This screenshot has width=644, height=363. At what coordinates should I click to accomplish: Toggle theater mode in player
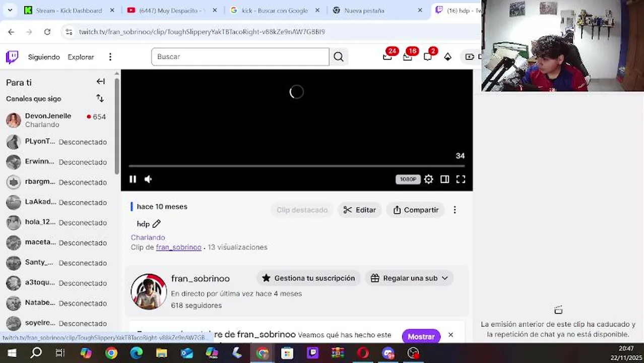coord(444,179)
